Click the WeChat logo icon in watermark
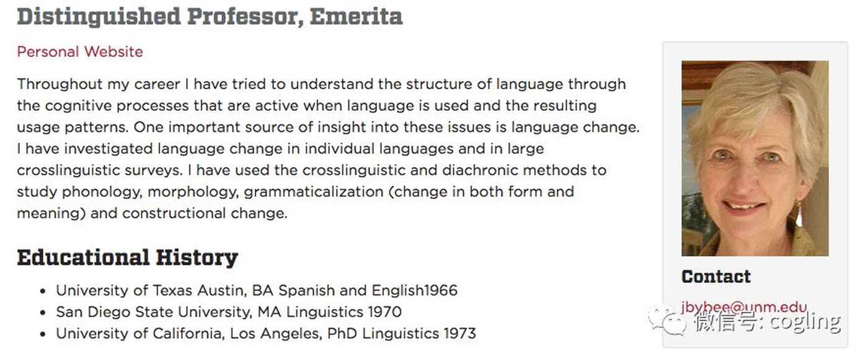The image size is (868, 361). [x=667, y=320]
